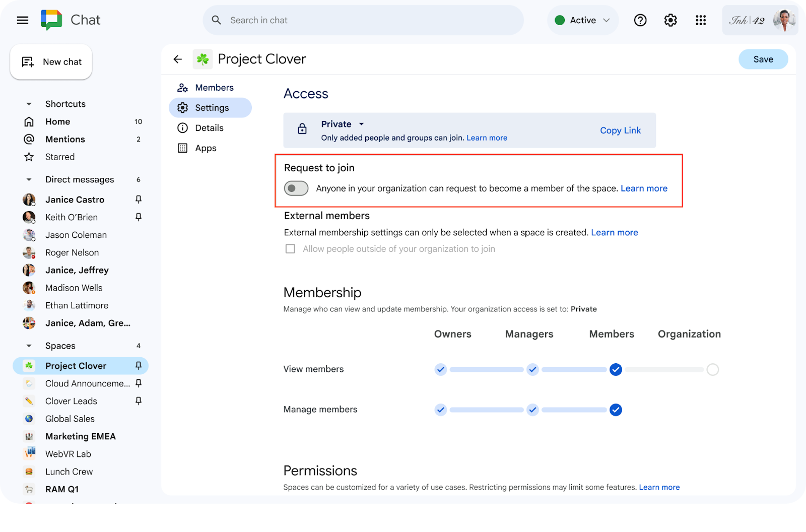Click the Google Chat logo

[51, 18]
